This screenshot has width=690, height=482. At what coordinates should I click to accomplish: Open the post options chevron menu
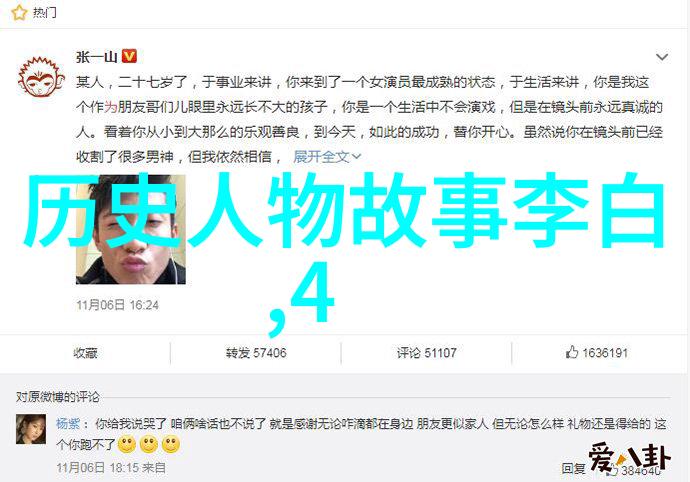(x=662, y=57)
